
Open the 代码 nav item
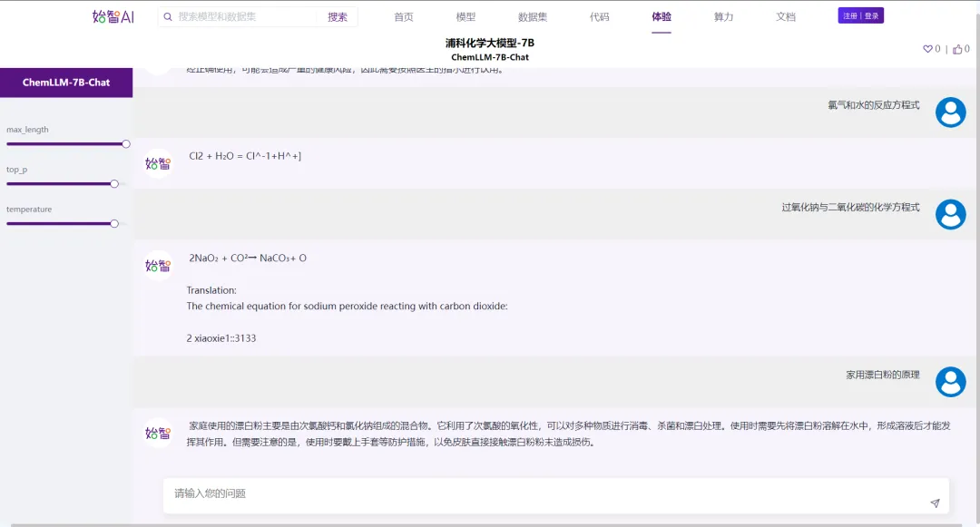600,17
